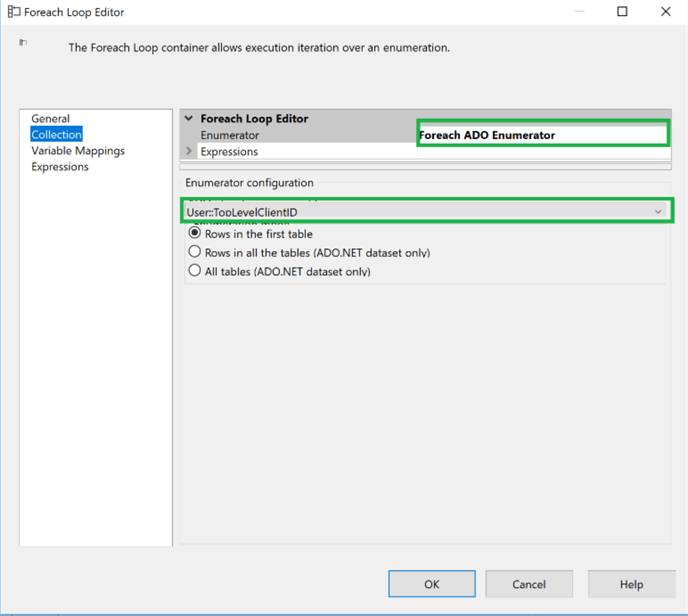Click the Foreach Loop Editor title bar icon
688x616 pixels.
pos(14,12)
